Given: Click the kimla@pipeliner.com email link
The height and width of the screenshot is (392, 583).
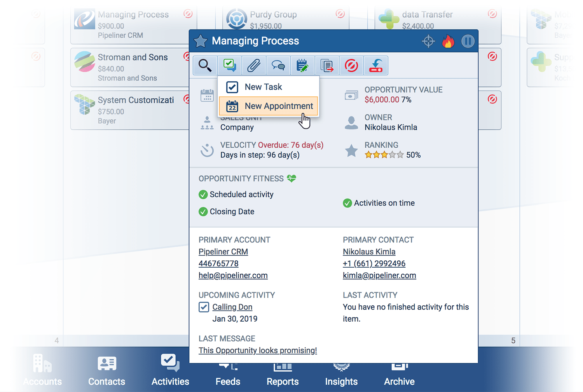Looking at the screenshot, I should tap(379, 275).
